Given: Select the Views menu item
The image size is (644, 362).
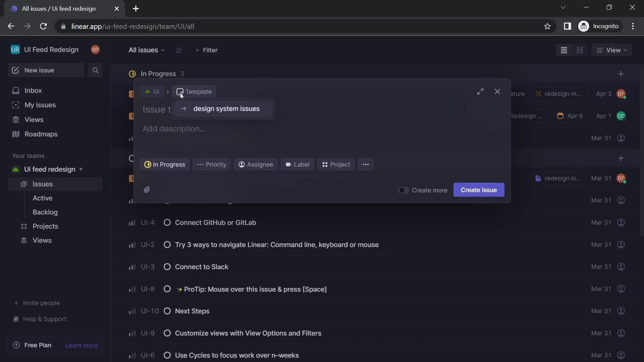Looking at the screenshot, I should (35, 120).
